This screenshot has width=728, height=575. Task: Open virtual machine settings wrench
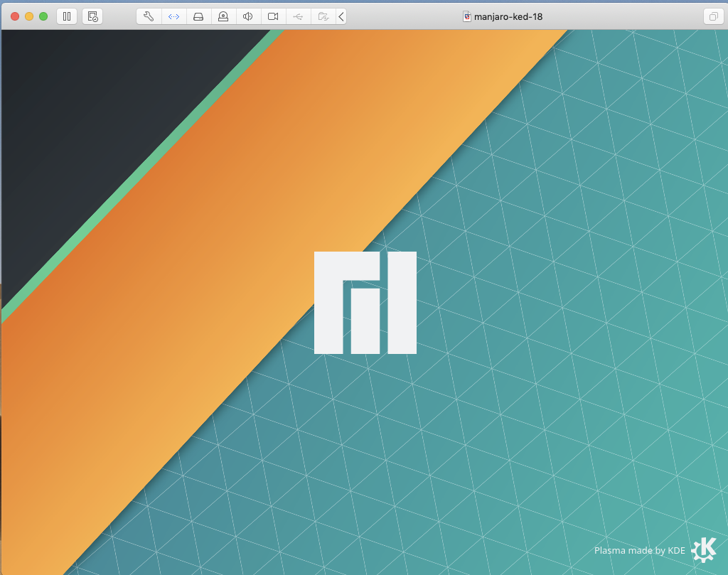point(149,17)
